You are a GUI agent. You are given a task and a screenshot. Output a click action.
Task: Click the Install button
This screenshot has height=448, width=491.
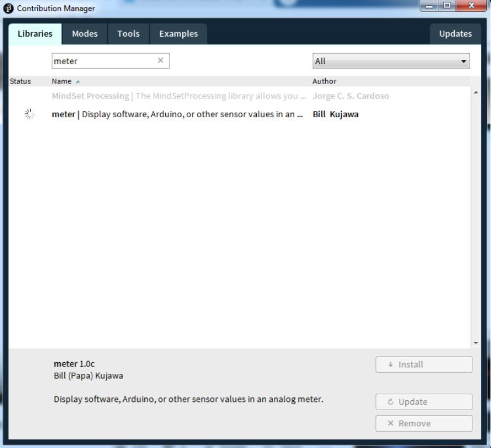tap(424, 365)
